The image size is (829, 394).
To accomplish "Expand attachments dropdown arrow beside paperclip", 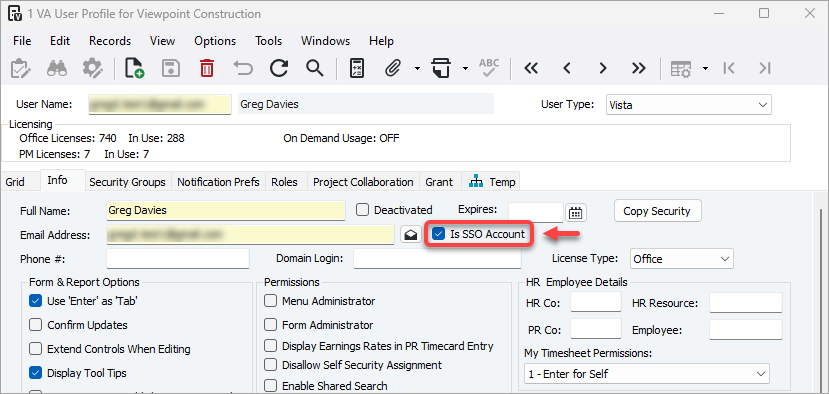I will click(x=417, y=68).
